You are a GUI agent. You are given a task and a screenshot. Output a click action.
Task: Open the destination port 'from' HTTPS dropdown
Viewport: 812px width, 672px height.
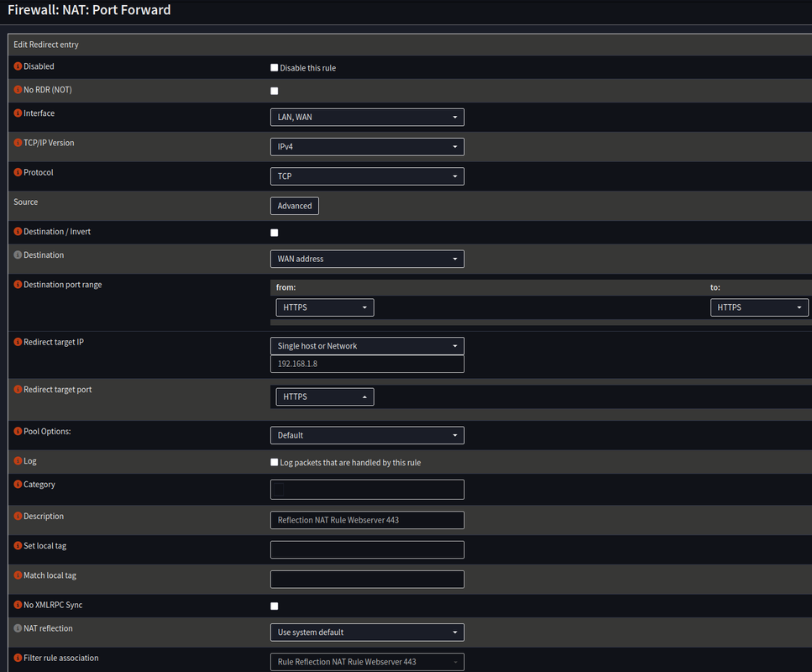point(325,307)
